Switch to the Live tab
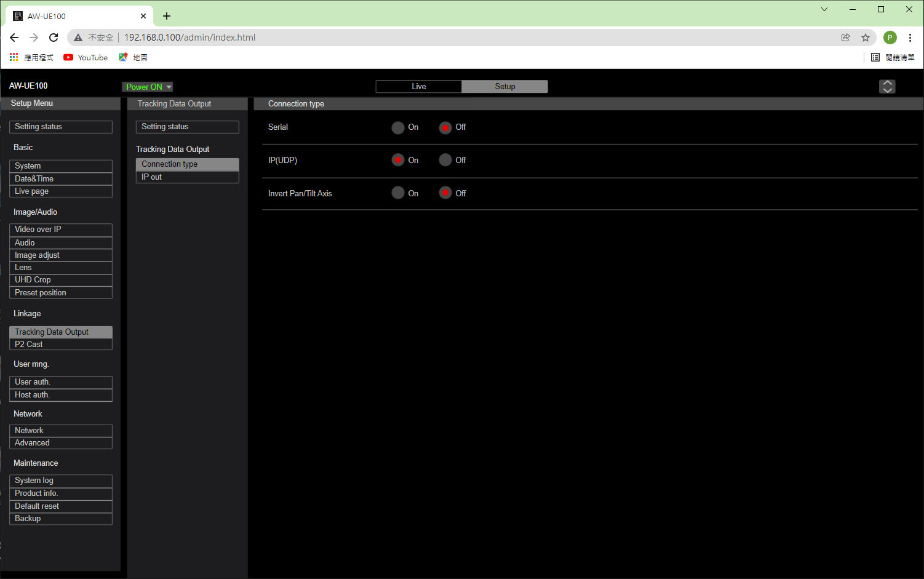The height and width of the screenshot is (579, 924). [x=418, y=87]
